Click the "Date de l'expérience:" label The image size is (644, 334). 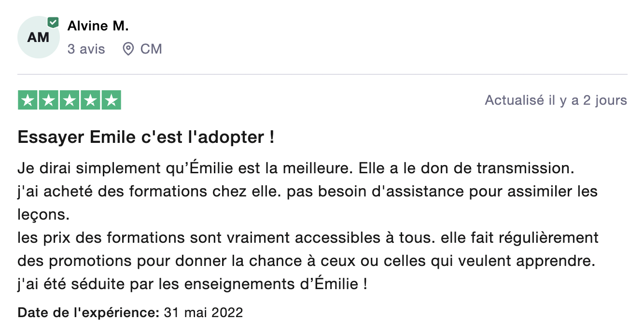pyautogui.click(x=88, y=312)
